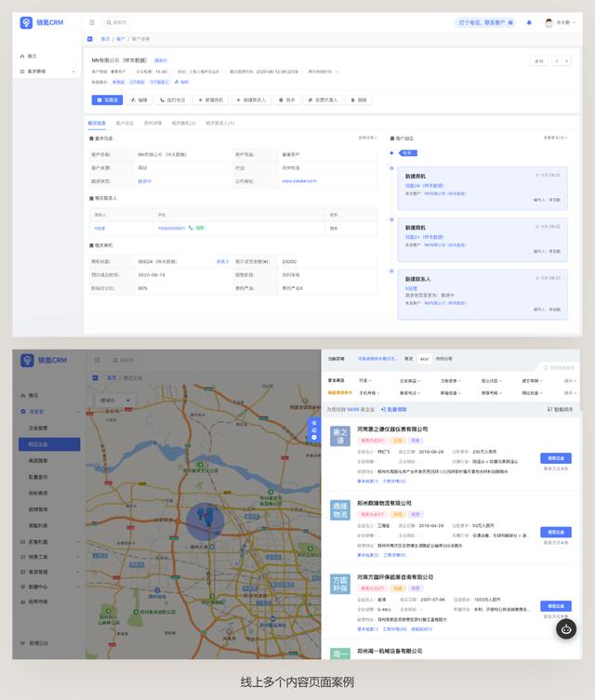Image resolution: width=595 pixels, height=700 pixels.
Task: Click the blue 收起 collapse tab beside the map
Action: (314, 429)
